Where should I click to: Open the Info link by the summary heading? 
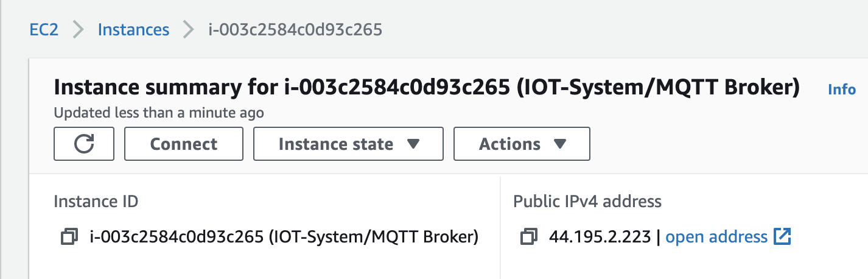(842, 90)
